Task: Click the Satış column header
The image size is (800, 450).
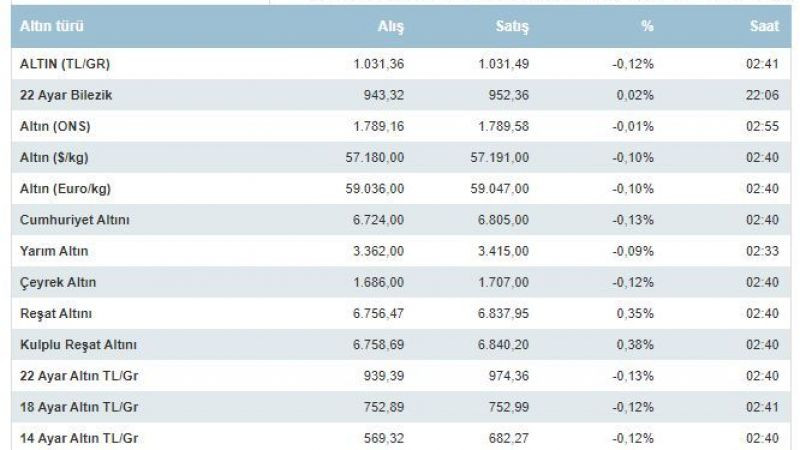Action: [512, 26]
